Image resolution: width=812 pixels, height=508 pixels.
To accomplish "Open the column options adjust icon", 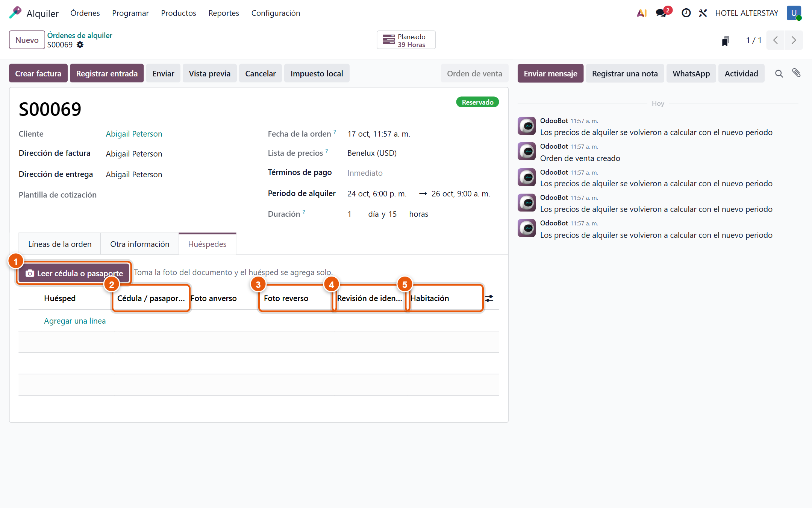I will point(489,298).
